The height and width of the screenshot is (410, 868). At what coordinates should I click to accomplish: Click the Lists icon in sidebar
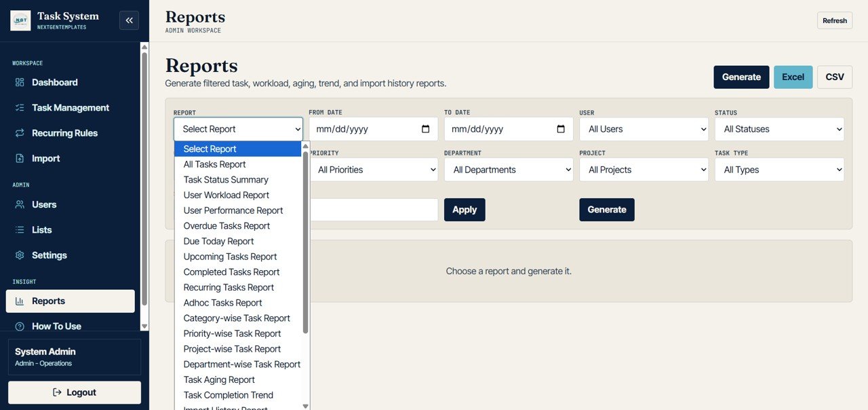(x=20, y=229)
